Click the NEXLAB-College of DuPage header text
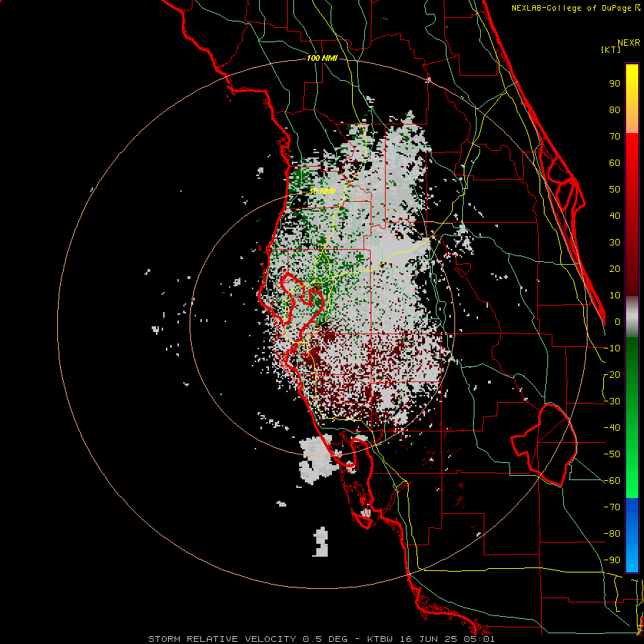Image resolution: width=644 pixels, height=644 pixels. 575,8
